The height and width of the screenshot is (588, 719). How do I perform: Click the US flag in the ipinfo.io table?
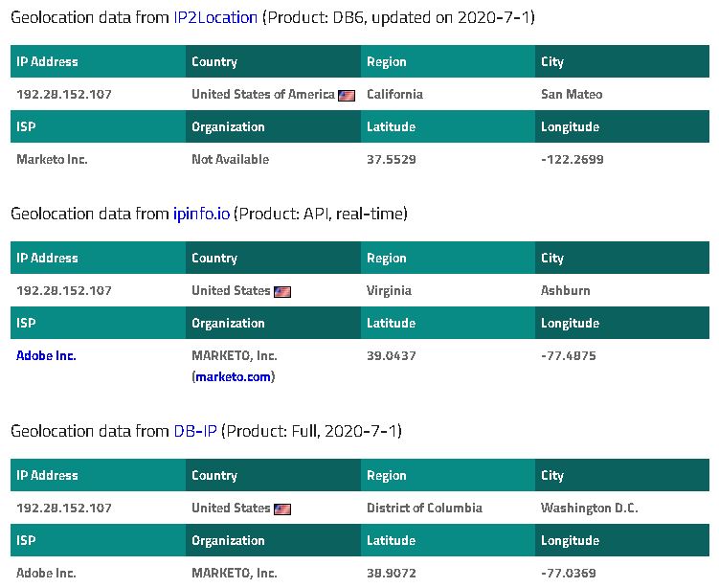[x=282, y=291]
